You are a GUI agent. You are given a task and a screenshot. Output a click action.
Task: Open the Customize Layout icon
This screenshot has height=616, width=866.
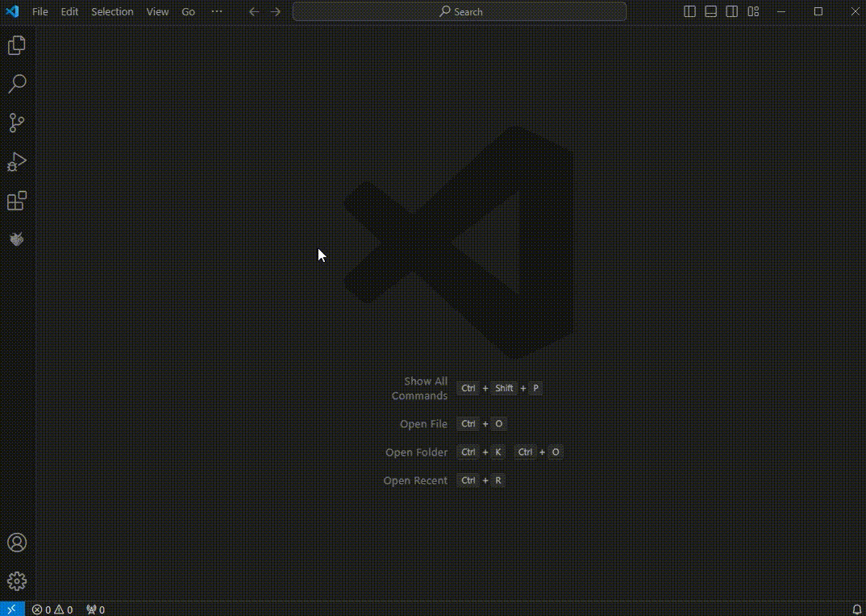[x=753, y=11]
